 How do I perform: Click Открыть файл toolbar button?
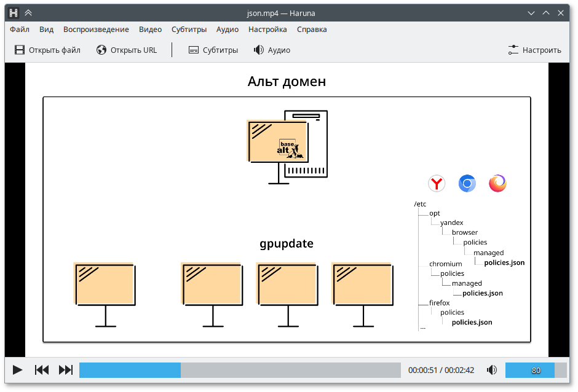pyautogui.click(x=48, y=50)
